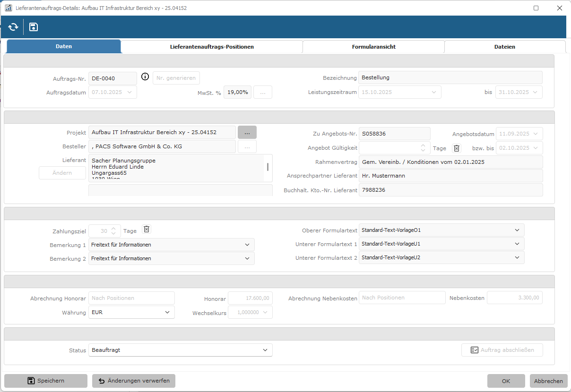This screenshot has width=571, height=392.
Task: Clear Zahlungsziel with trash icon
Action: tap(147, 230)
